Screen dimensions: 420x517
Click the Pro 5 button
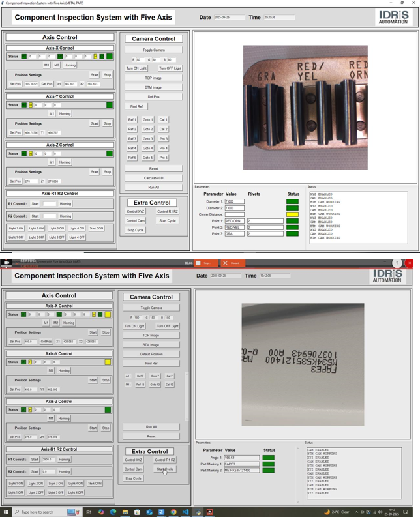click(x=163, y=158)
